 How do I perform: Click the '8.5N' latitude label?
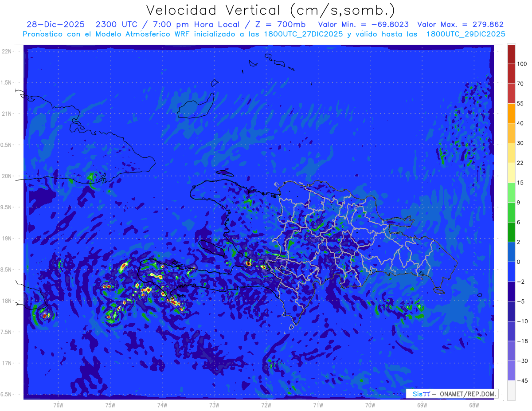[x=6, y=270]
